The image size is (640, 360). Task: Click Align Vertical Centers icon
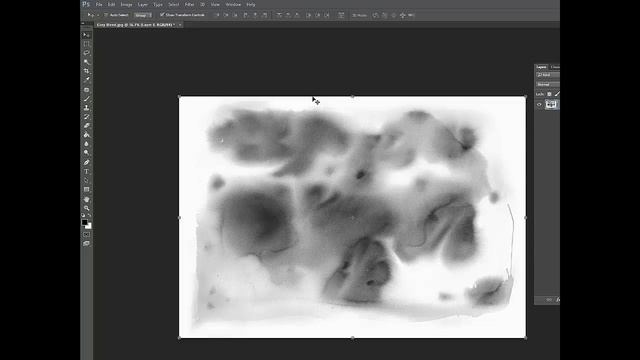click(x=227, y=15)
